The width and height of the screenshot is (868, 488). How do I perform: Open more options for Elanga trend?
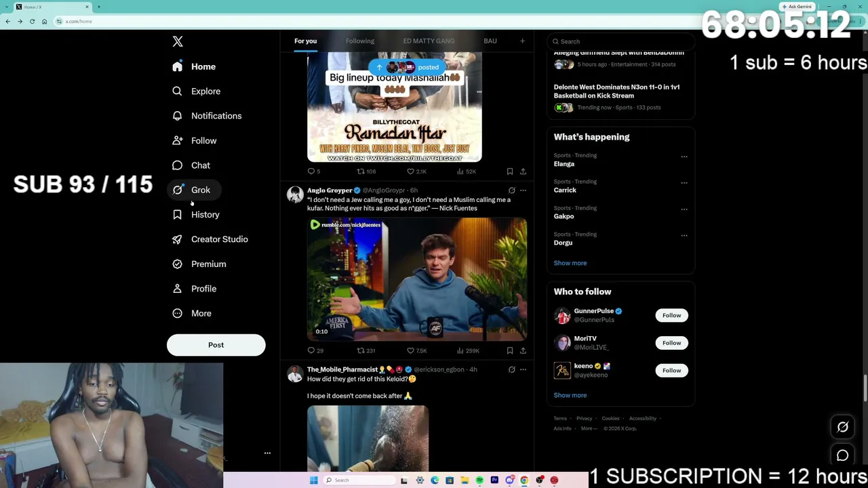click(684, 157)
